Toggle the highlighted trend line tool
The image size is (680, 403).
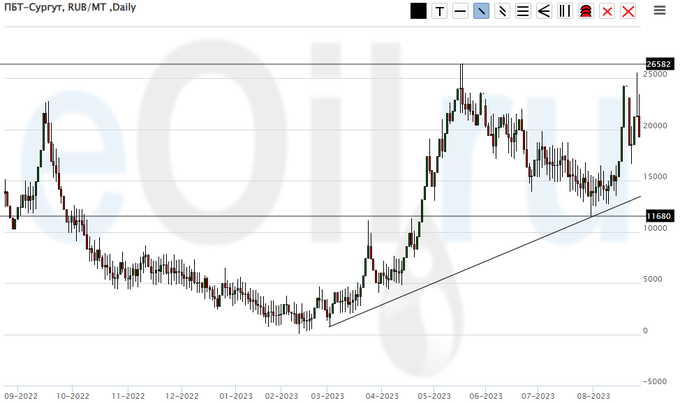click(x=481, y=11)
